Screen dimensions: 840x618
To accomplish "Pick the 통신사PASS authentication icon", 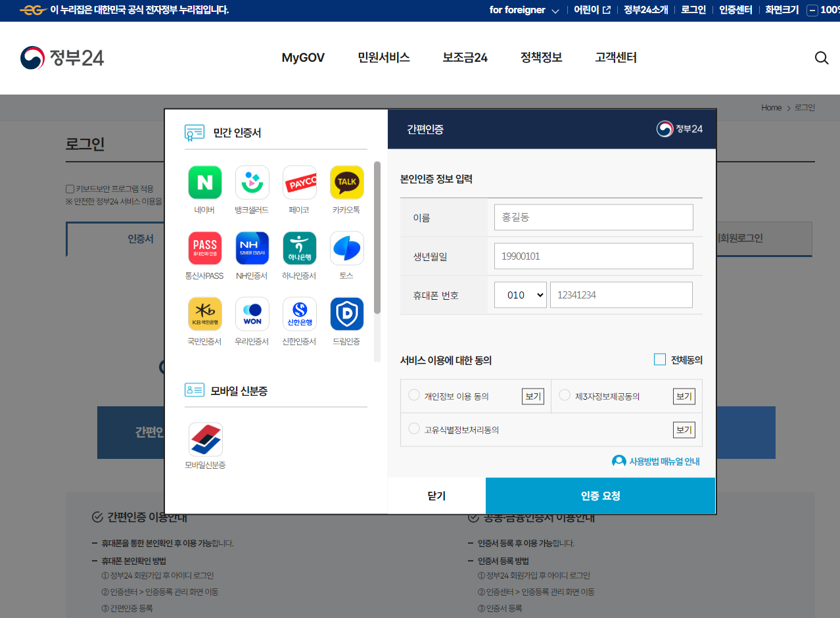I will pyautogui.click(x=204, y=248).
